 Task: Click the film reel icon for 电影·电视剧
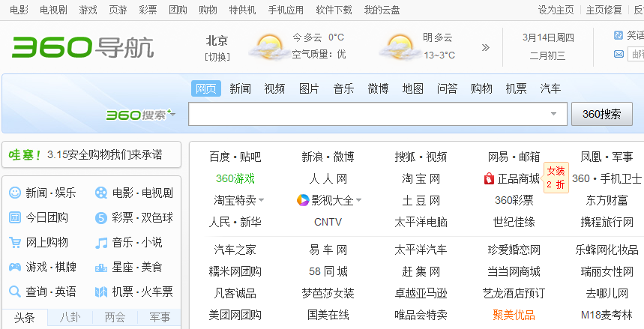[101, 193]
